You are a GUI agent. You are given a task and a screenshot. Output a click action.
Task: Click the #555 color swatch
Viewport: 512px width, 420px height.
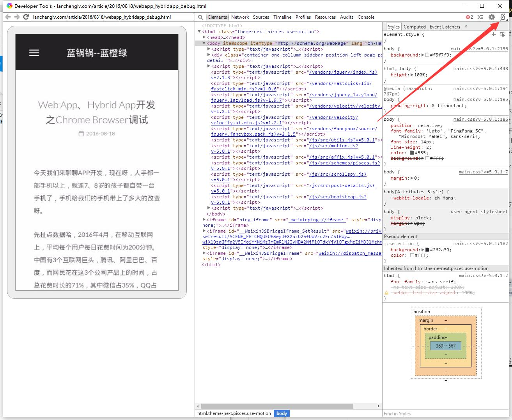click(x=412, y=153)
